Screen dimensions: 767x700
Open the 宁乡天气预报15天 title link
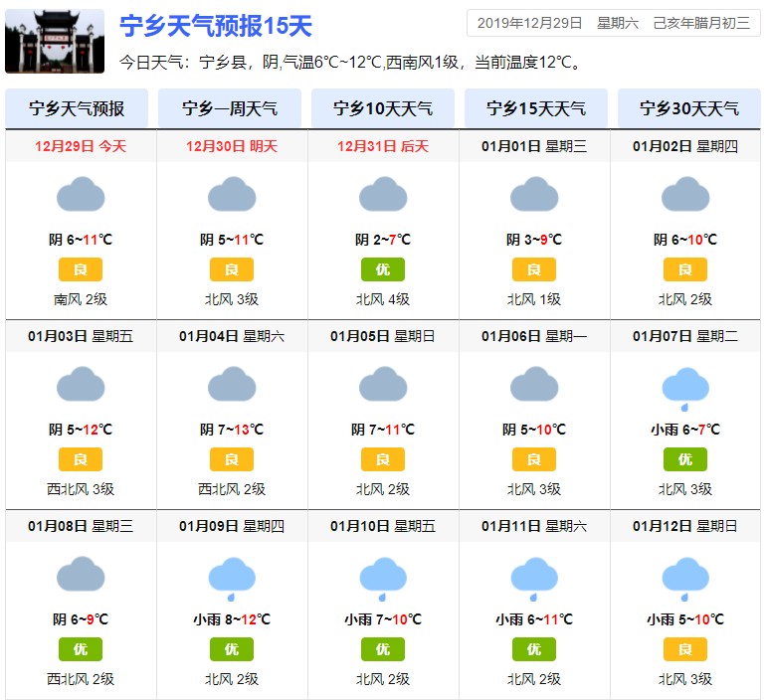[216, 26]
